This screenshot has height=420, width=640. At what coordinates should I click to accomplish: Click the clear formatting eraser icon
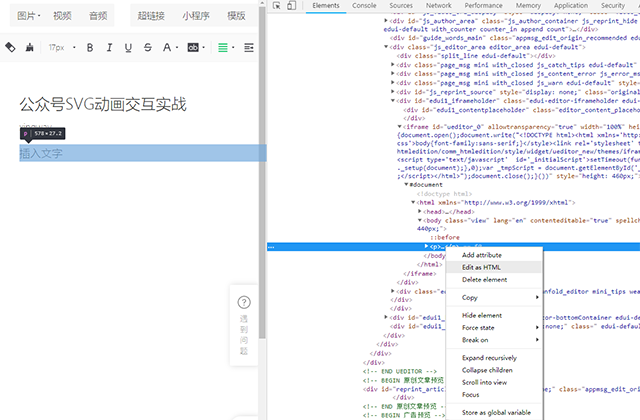point(11,47)
